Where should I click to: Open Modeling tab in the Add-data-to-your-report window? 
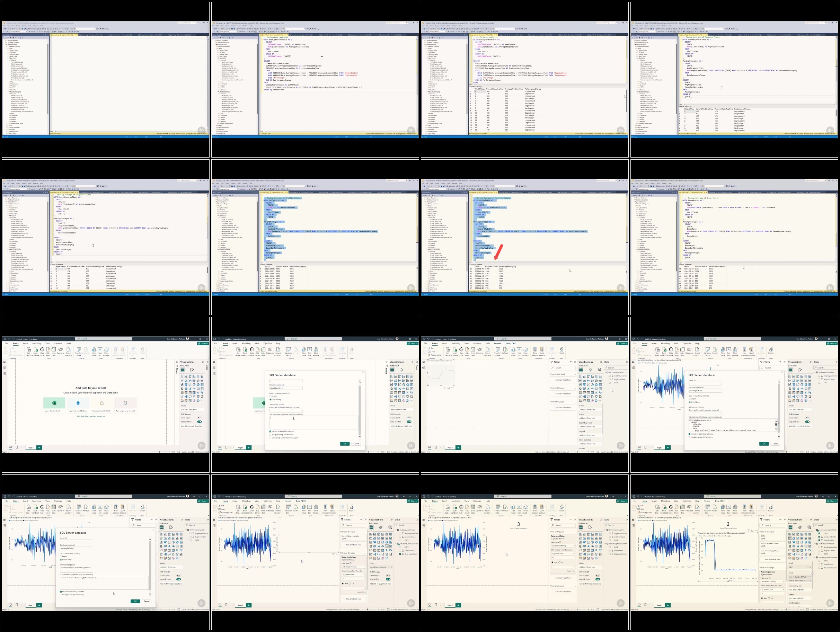pos(36,344)
